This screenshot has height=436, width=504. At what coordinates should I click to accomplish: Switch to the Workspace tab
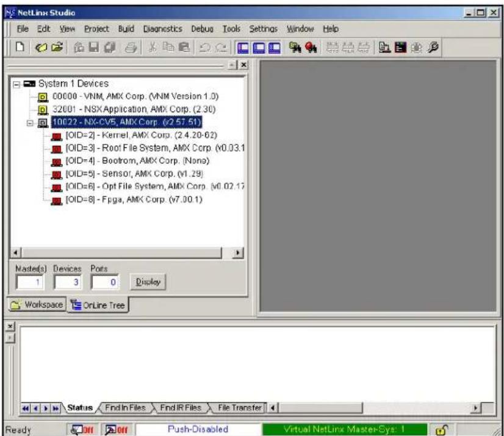coord(37,304)
